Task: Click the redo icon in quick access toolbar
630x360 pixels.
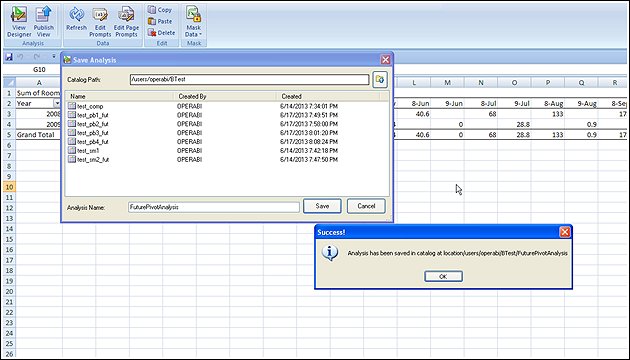Action: click(37, 57)
